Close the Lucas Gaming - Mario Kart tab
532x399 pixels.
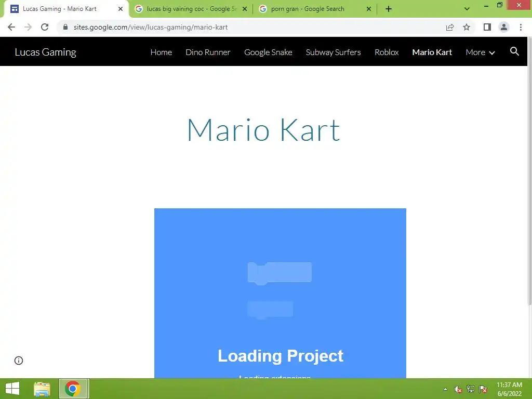click(x=121, y=9)
